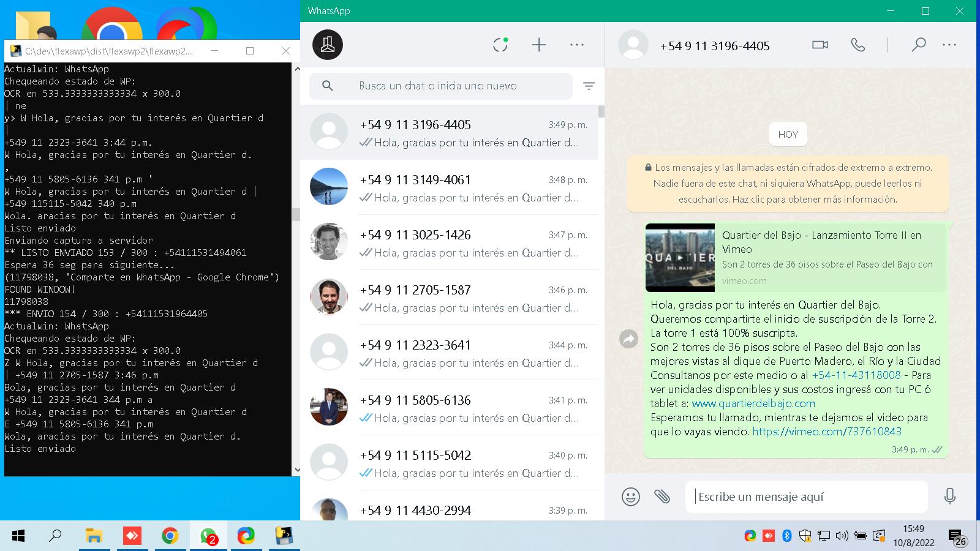980x551 pixels.
Task: Click profile photo of 3149-4061 chat
Action: (329, 187)
